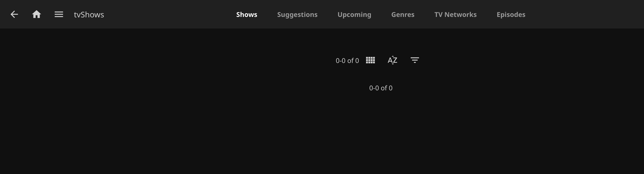Image resolution: width=644 pixels, height=174 pixels.
Task: Open the view type dropdown
Action: click(370, 60)
